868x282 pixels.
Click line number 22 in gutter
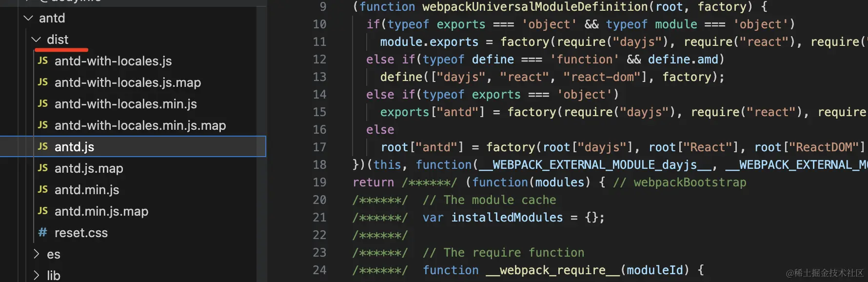click(x=319, y=235)
